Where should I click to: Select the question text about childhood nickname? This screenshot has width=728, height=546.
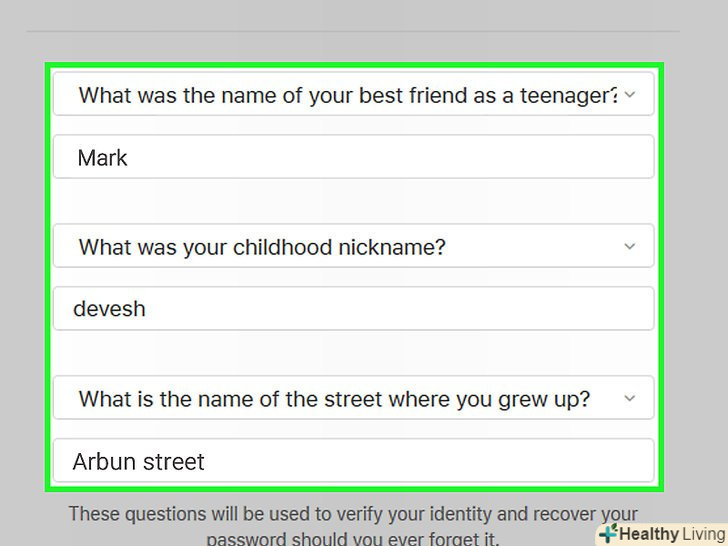pos(262,247)
